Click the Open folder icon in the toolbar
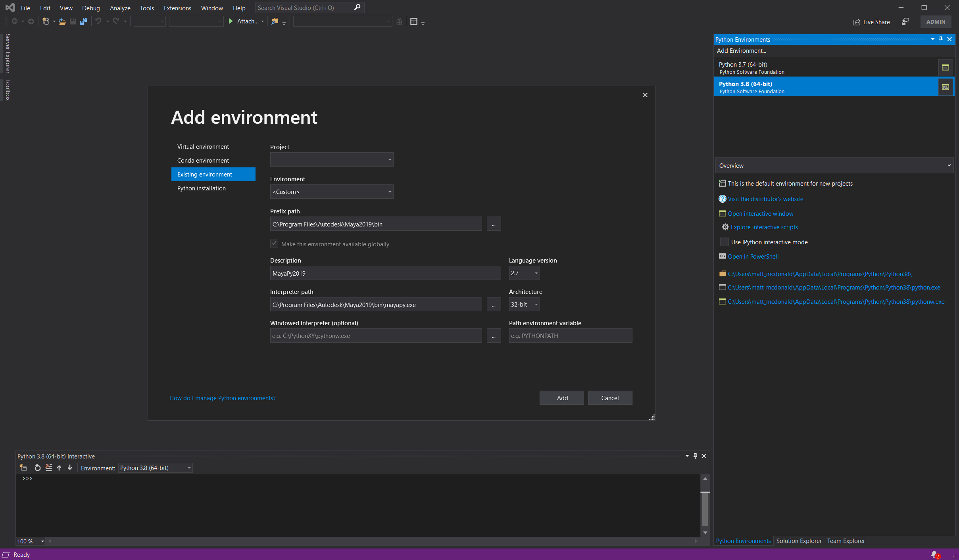This screenshot has height=560, width=959. point(62,21)
